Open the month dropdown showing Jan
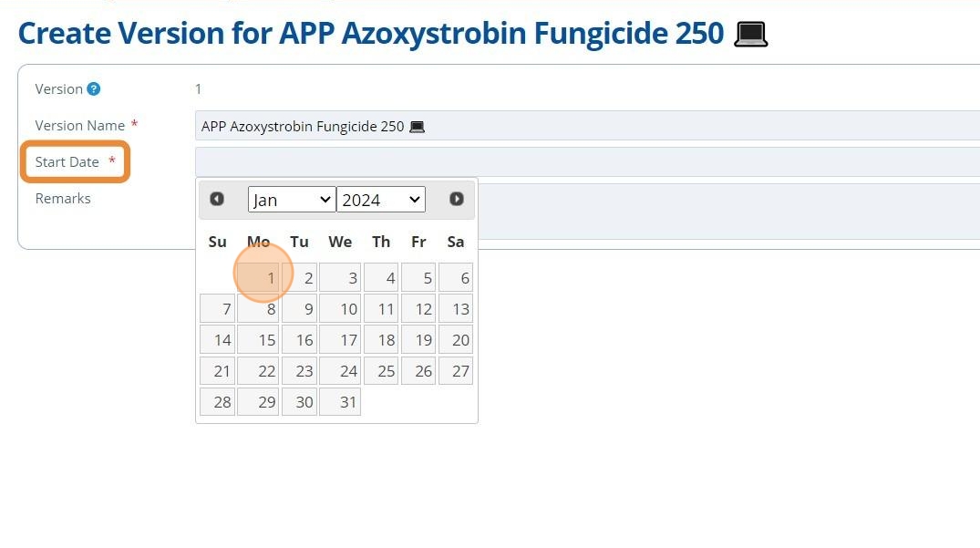The image size is (980, 548). click(x=291, y=200)
